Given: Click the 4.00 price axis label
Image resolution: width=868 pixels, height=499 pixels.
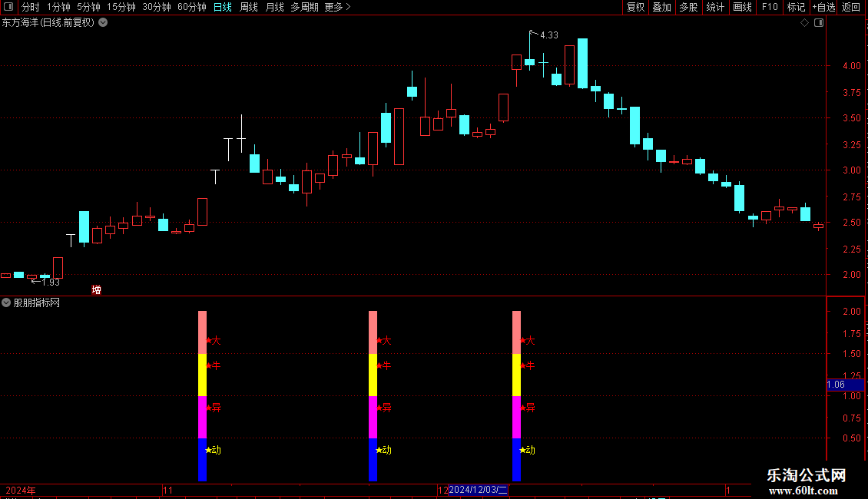Looking at the screenshot, I should (x=851, y=66).
